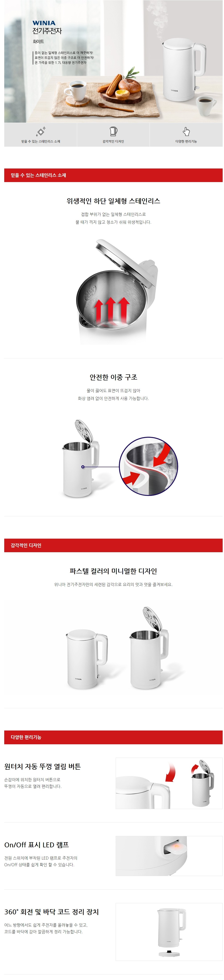Screen dimensions: 224x980
Task: Click the double-wall cross-section circle image
Action: click(149, 466)
